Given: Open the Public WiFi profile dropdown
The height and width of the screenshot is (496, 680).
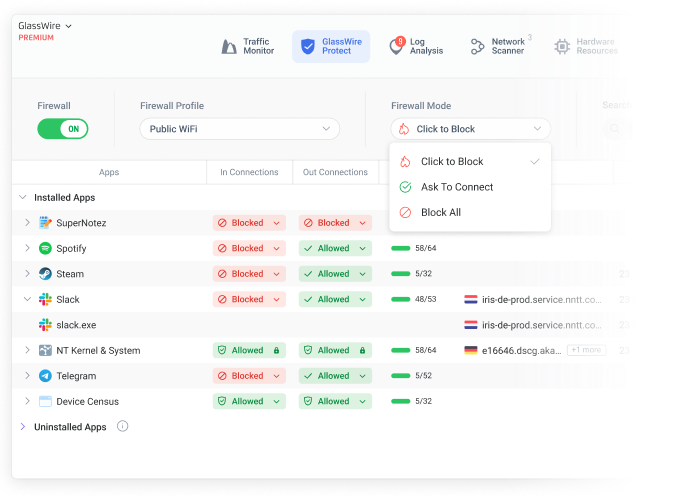Looking at the screenshot, I should pos(239,129).
